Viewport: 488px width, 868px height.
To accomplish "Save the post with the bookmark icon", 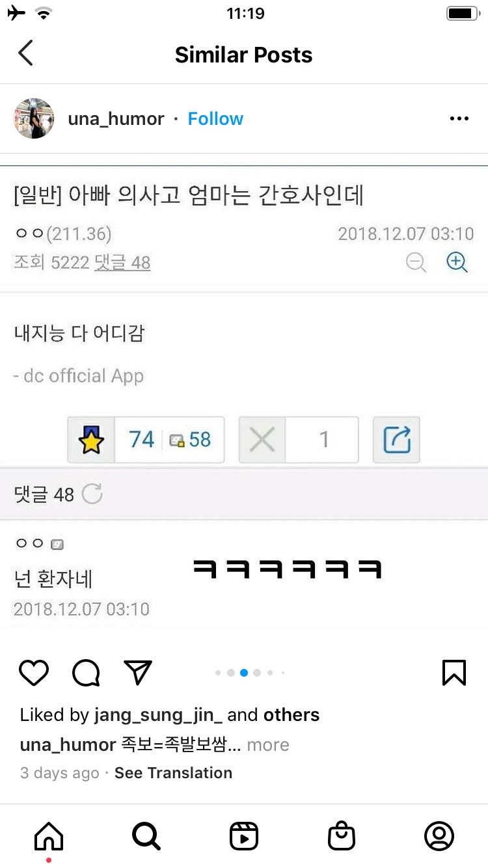I will (x=454, y=673).
